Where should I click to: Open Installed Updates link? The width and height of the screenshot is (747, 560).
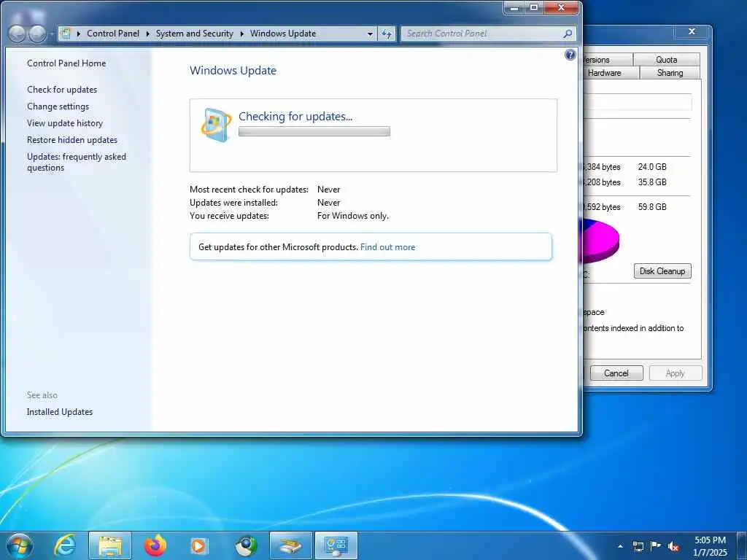[x=60, y=412]
